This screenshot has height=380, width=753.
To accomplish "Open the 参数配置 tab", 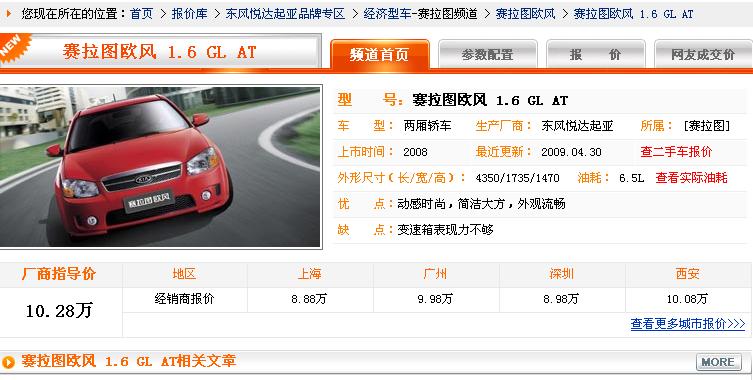I will [x=487, y=54].
